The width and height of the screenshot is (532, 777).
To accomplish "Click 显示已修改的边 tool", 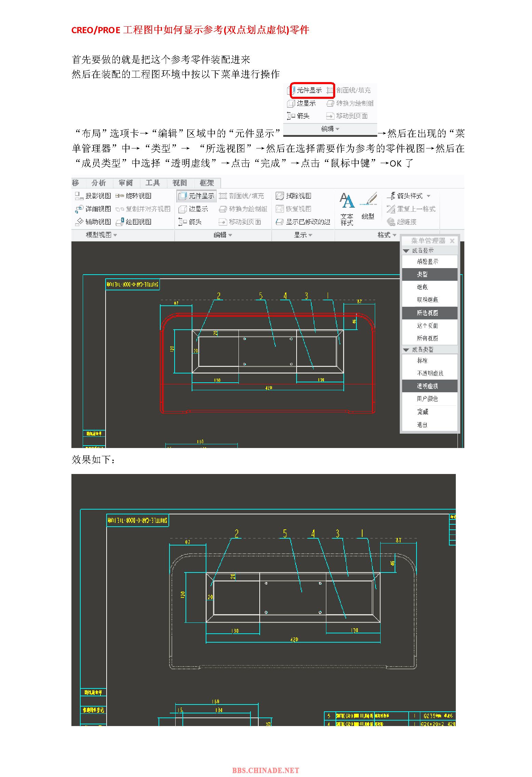I will (x=303, y=222).
